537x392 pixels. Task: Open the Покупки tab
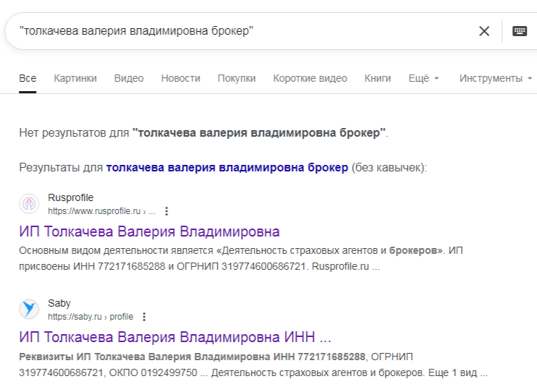tap(237, 78)
